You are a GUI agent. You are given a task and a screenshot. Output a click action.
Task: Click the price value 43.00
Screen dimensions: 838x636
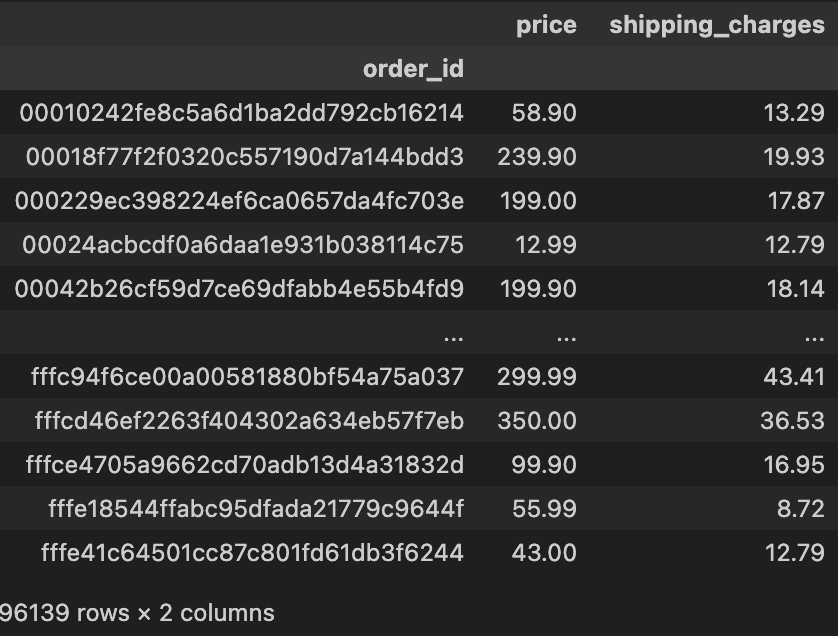coord(544,553)
